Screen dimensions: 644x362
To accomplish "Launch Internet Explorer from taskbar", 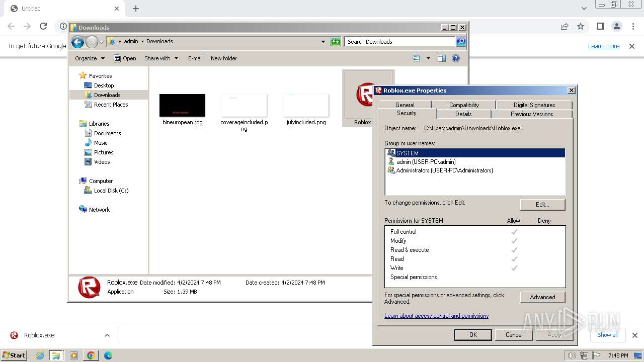I will [x=40, y=355].
